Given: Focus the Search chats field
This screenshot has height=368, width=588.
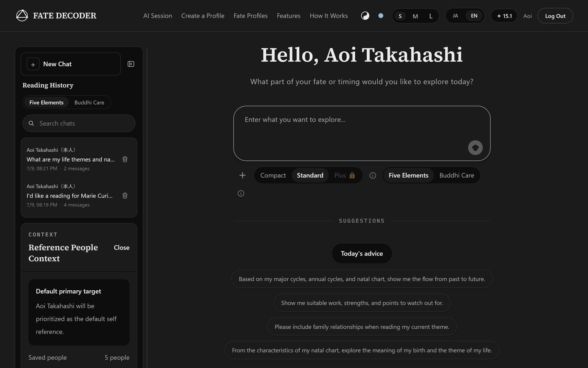Looking at the screenshot, I should pos(79,123).
